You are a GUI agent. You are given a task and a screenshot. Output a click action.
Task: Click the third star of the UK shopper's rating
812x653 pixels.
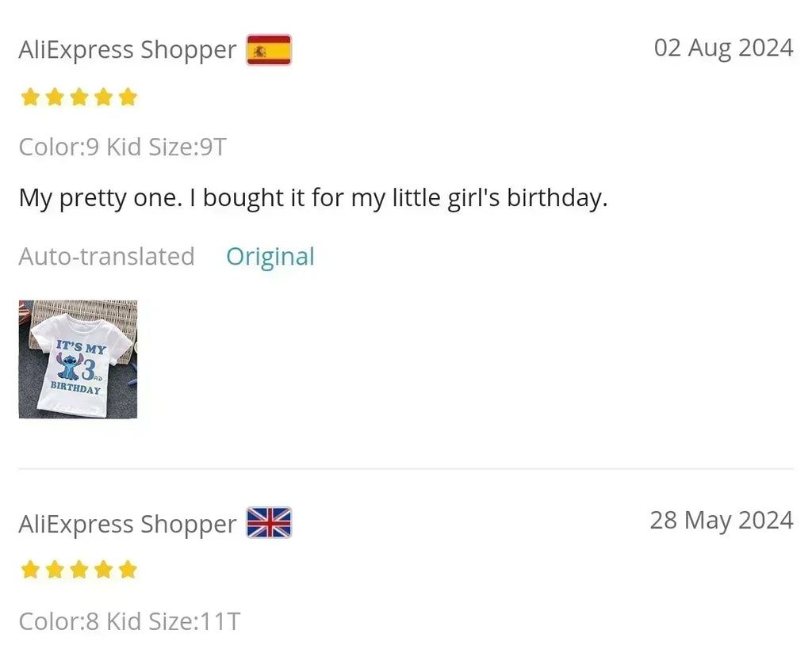79,570
